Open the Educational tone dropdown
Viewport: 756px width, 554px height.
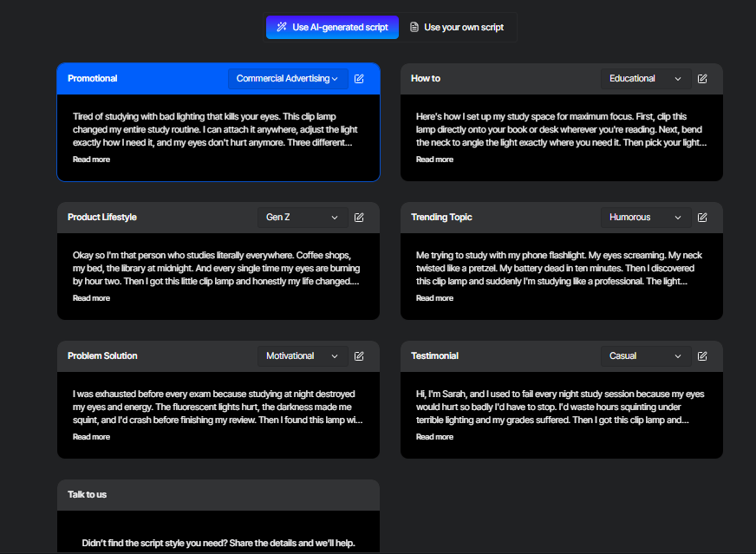tap(645, 79)
